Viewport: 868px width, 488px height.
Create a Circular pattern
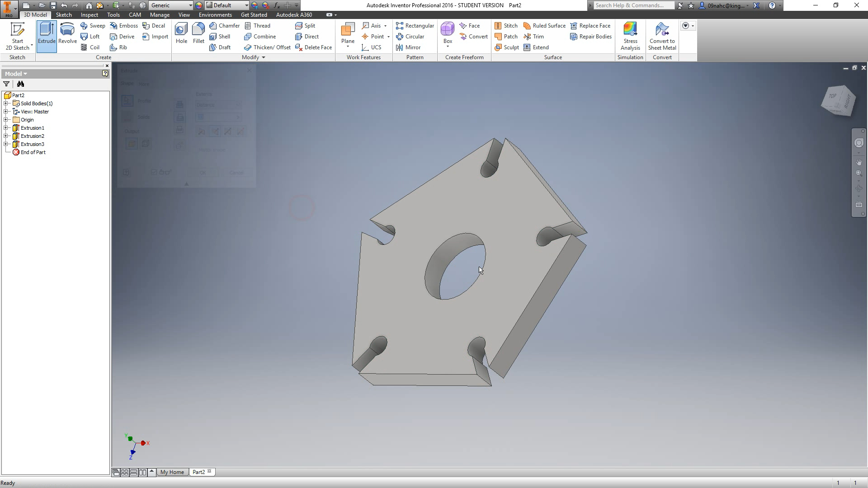tap(410, 37)
